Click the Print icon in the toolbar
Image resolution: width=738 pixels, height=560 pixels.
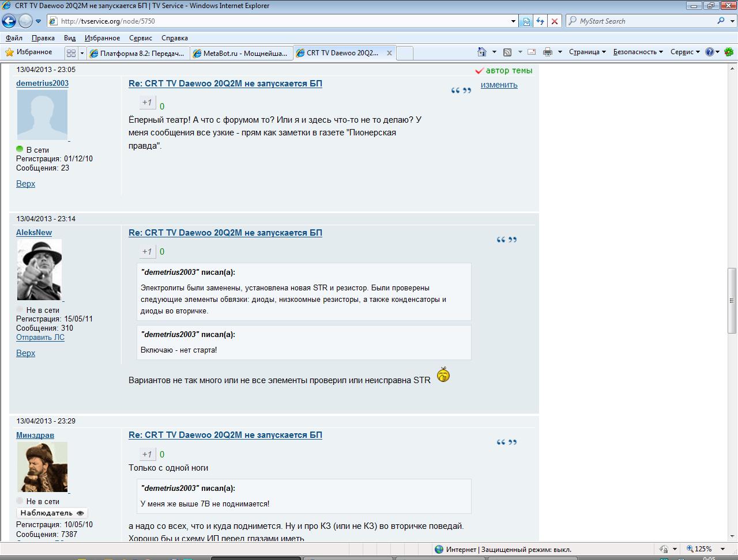pyautogui.click(x=547, y=52)
